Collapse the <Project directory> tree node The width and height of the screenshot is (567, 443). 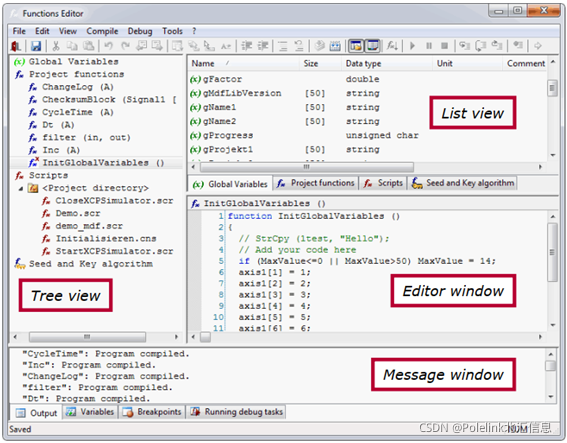tap(21, 188)
